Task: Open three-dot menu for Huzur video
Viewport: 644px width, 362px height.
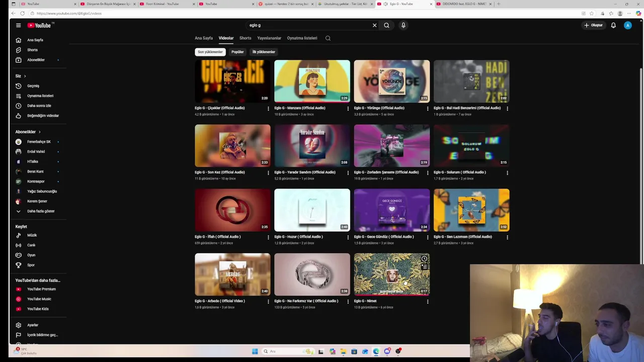Action: (x=348, y=237)
